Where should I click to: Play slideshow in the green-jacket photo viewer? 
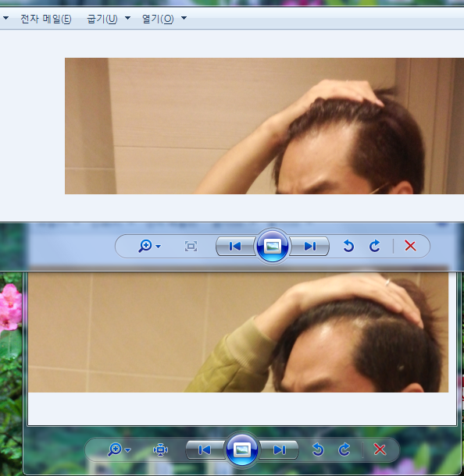pos(242,450)
